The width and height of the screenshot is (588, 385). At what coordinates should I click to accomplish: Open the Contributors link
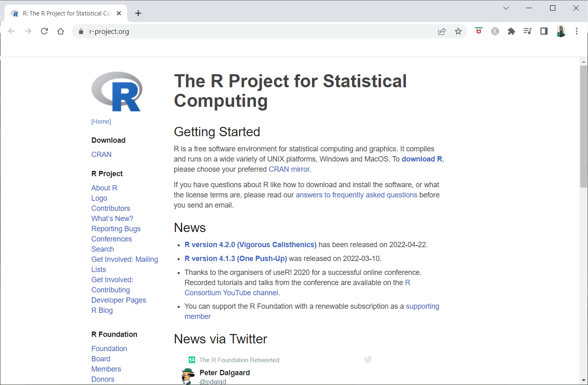[x=111, y=208]
